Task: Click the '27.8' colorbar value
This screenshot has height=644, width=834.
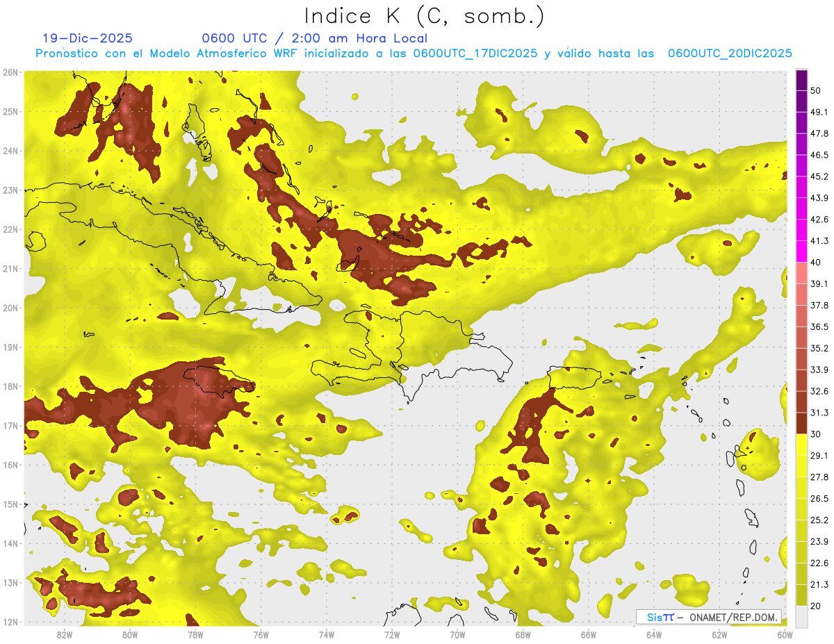Action: [x=819, y=477]
